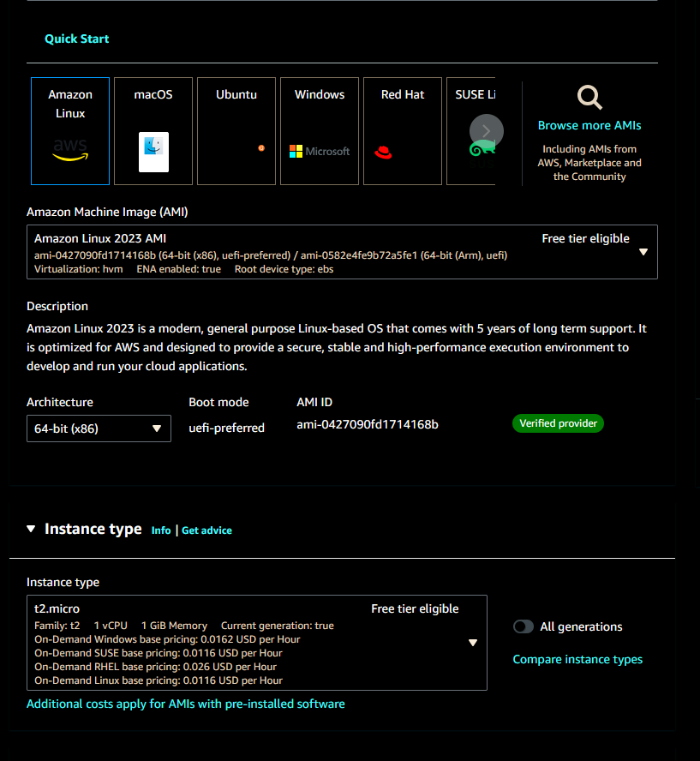Collapse the Instance type section
This screenshot has height=761, width=700.
pyautogui.click(x=31, y=530)
